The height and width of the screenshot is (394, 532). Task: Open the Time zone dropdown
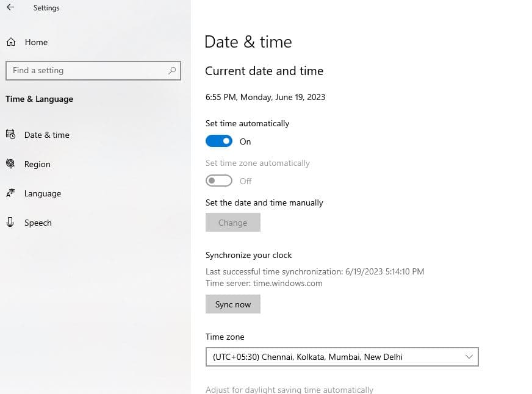pyautogui.click(x=342, y=357)
